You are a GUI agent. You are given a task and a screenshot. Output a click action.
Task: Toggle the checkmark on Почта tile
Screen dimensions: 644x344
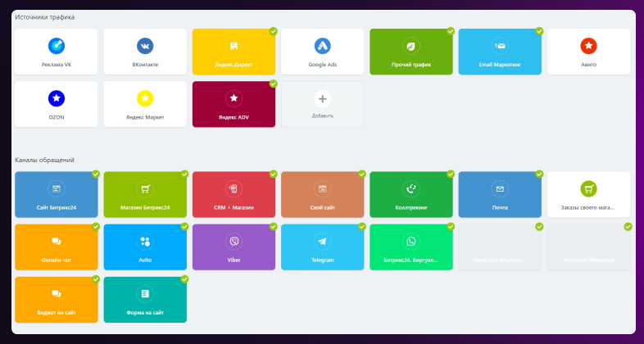(x=539, y=174)
